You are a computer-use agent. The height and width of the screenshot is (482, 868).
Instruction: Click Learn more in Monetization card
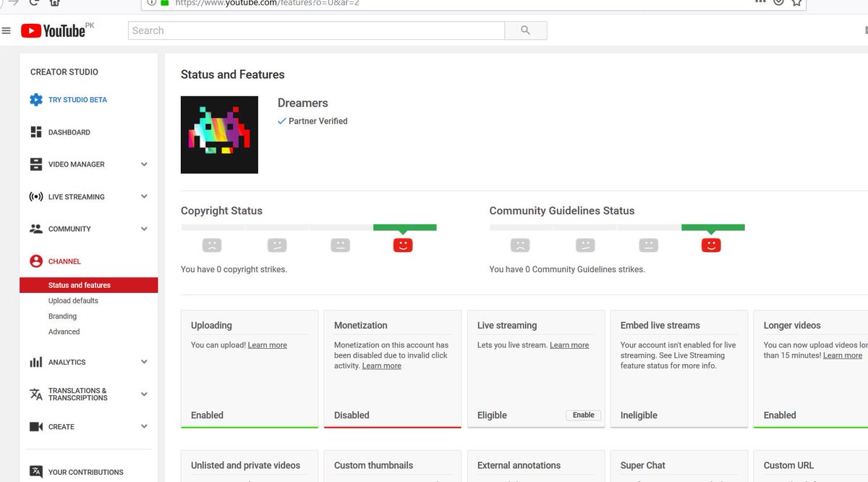(381, 365)
